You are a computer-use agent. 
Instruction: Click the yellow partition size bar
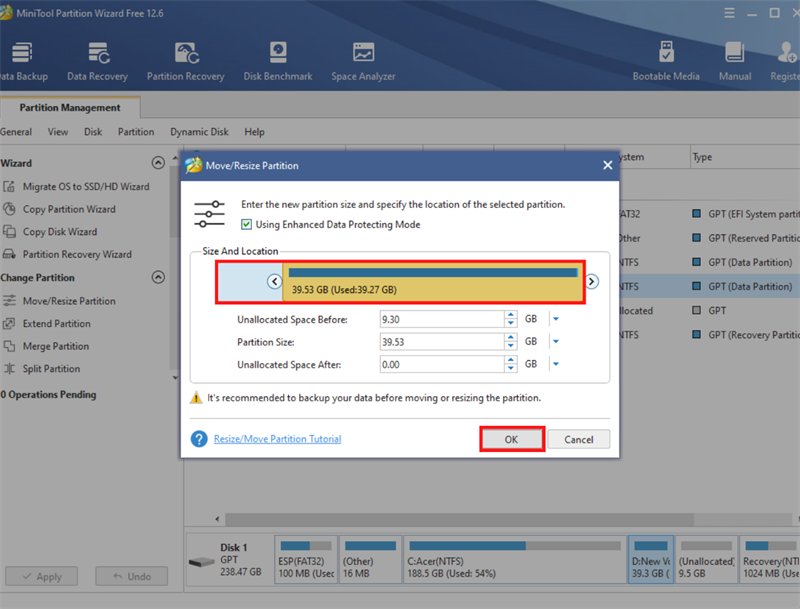(432, 289)
